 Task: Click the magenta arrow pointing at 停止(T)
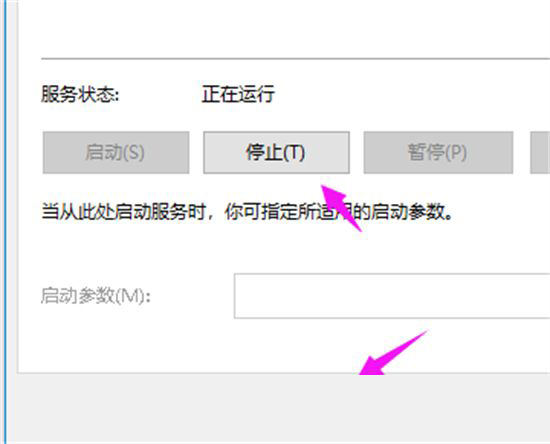click(341, 208)
